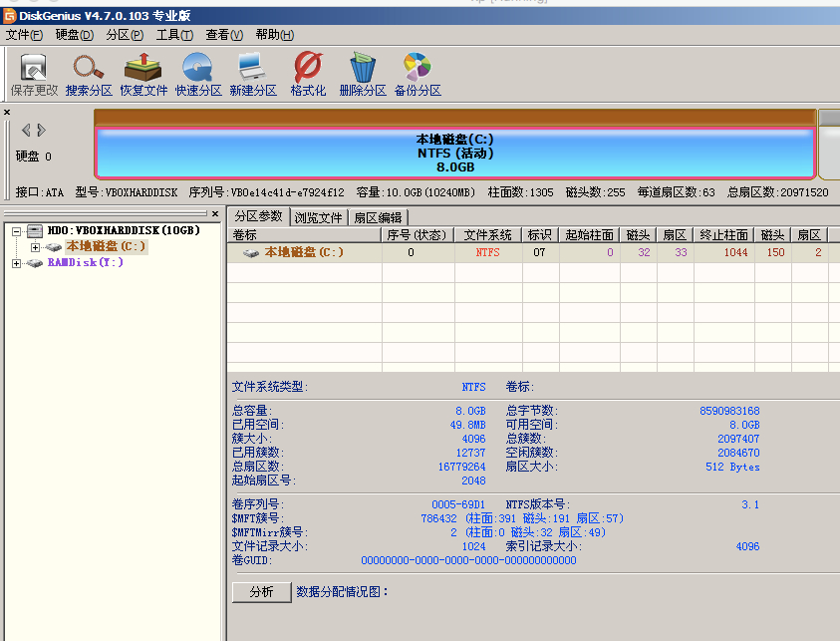Expand the RAMDisk(Y:) tree node

[17, 263]
